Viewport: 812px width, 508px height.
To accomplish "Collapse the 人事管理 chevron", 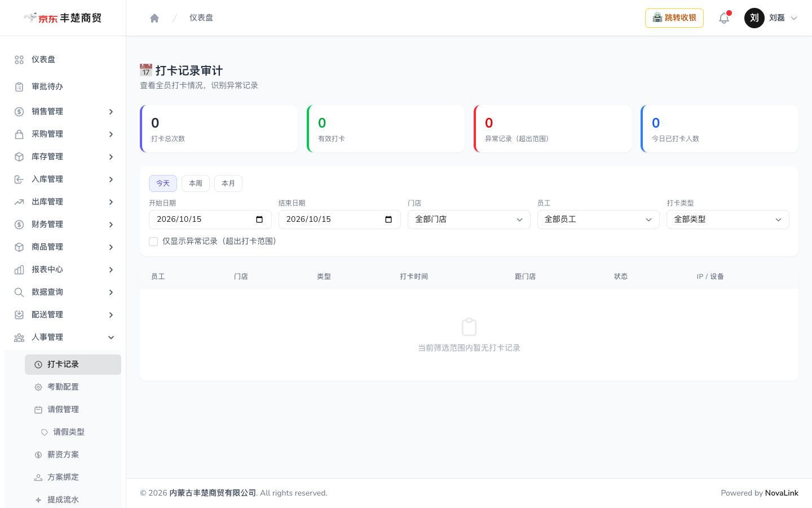I will coord(111,338).
